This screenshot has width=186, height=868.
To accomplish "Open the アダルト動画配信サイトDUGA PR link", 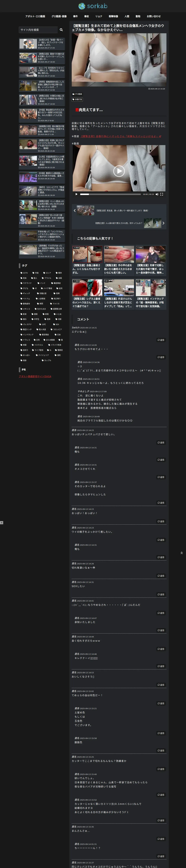I will (35, 376).
